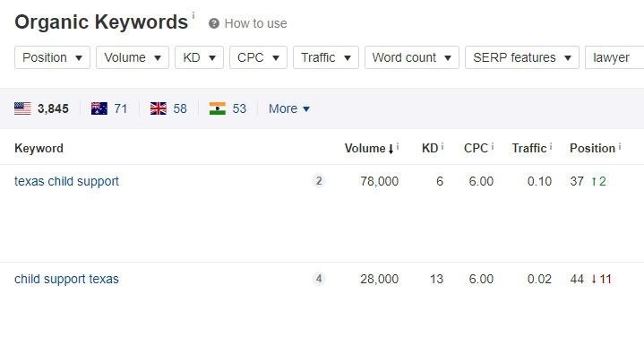The image size is (644, 346).
Task: Expand the CPC filter dropdown
Action: [x=258, y=57]
